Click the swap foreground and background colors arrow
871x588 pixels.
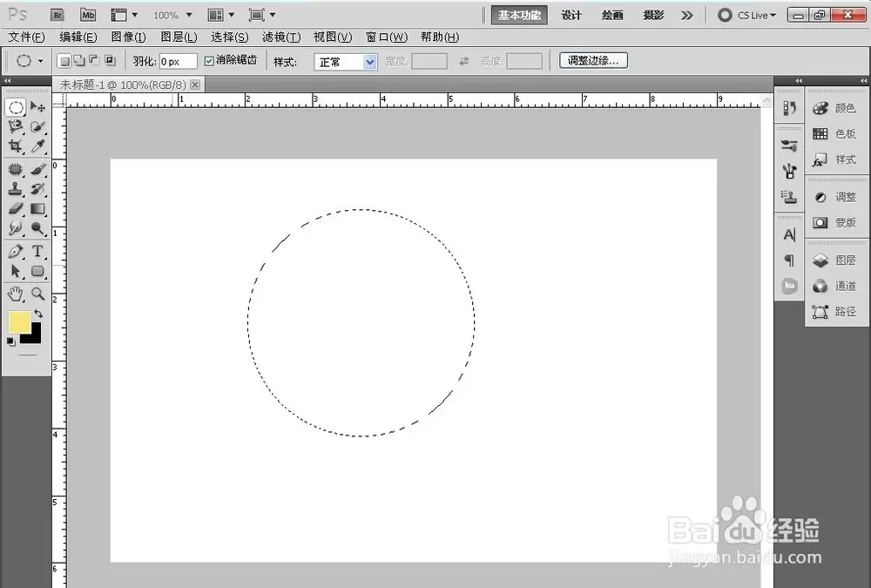pos(38,314)
